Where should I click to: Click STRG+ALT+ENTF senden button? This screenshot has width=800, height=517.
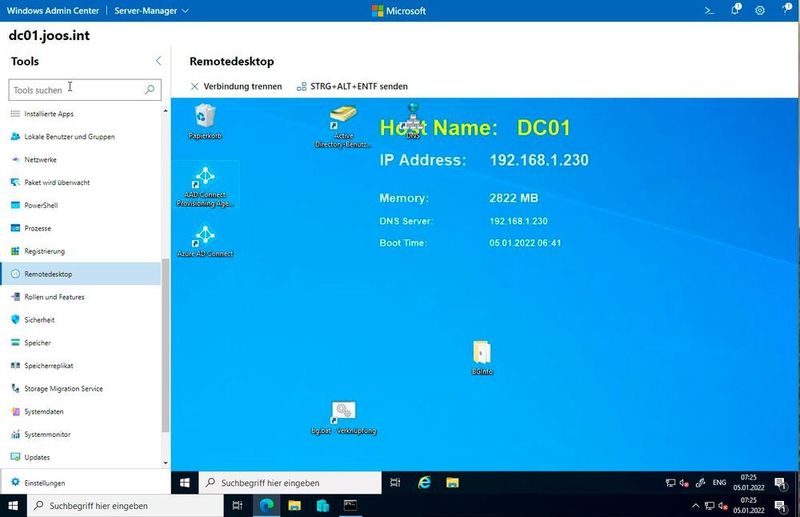[352, 86]
